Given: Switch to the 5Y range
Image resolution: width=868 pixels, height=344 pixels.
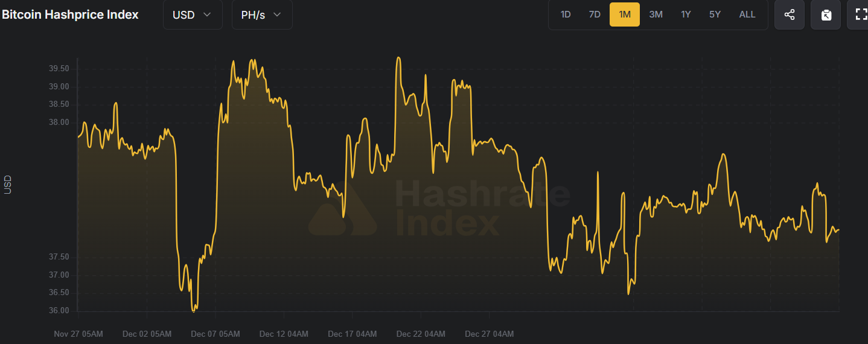Looking at the screenshot, I should pos(715,14).
